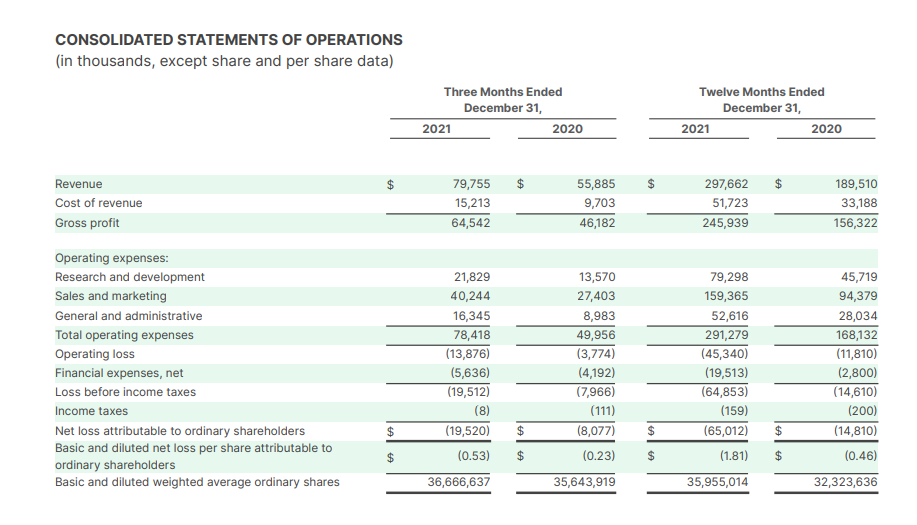Viewport: 917px width, 525px height.
Task: Select total operating expenses 168,132
Action: click(x=857, y=335)
